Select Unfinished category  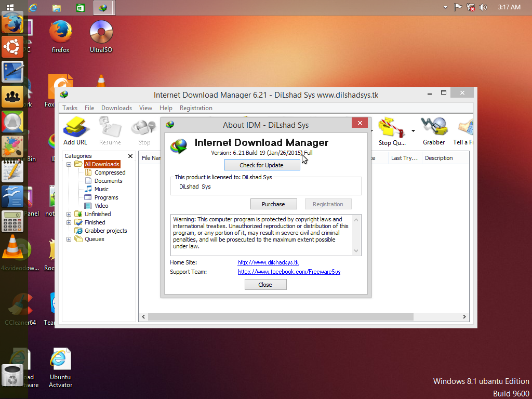98,214
